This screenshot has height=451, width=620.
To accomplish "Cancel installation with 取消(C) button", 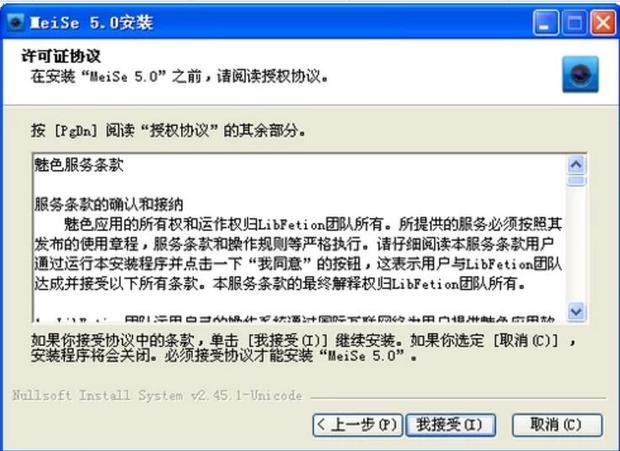I will point(557,425).
